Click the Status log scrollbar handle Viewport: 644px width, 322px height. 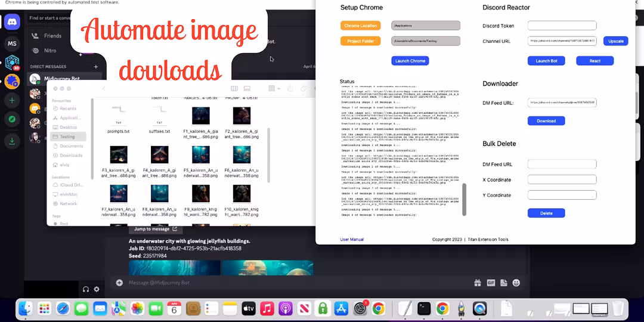pos(465,199)
